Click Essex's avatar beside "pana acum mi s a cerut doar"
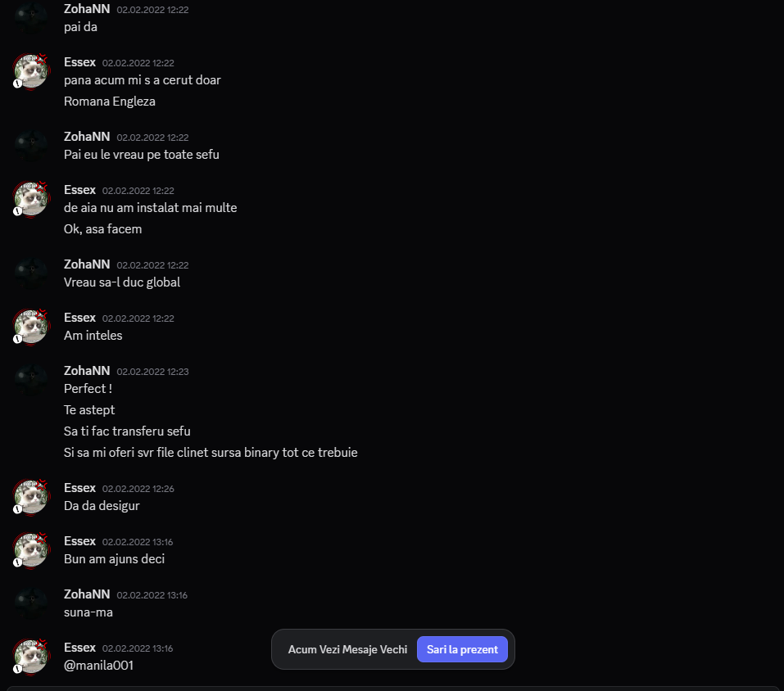 click(31, 71)
